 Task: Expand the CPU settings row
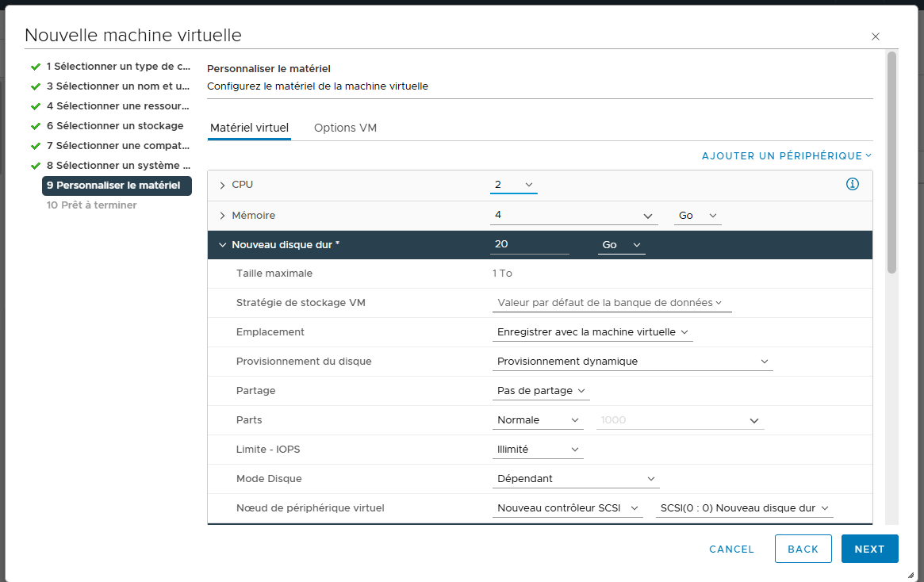[x=222, y=185]
